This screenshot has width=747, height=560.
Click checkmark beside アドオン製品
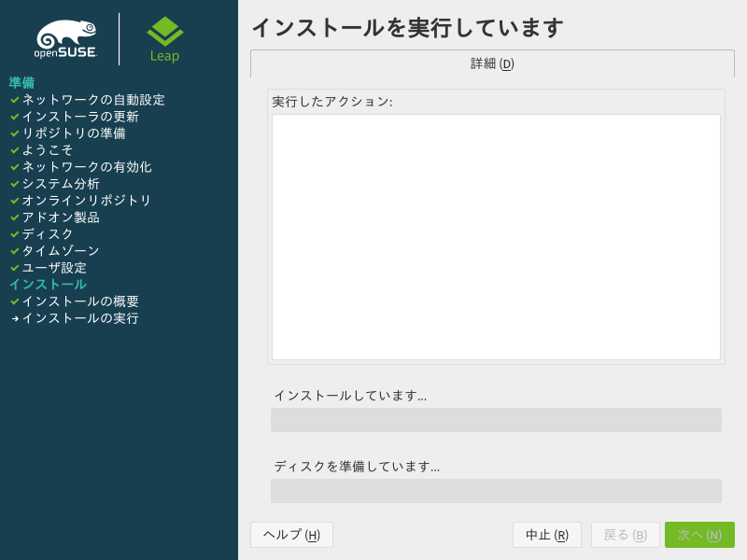(x=15, y=217)
